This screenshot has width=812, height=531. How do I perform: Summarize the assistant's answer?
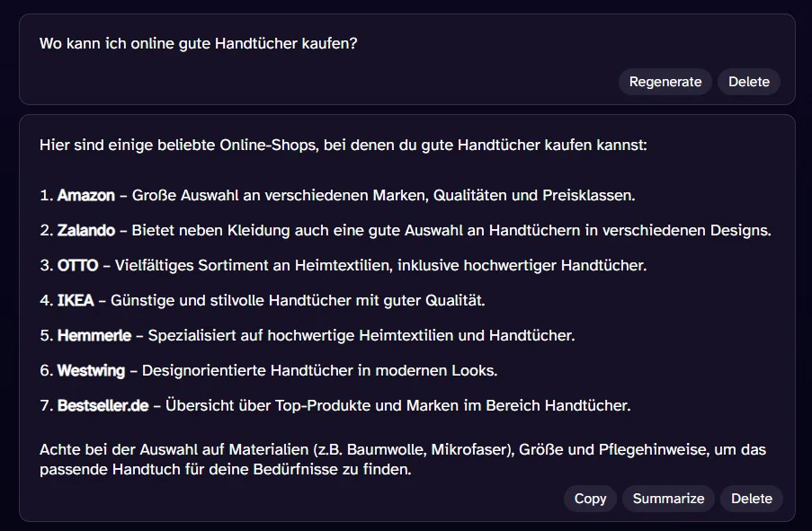coord(668,499)
